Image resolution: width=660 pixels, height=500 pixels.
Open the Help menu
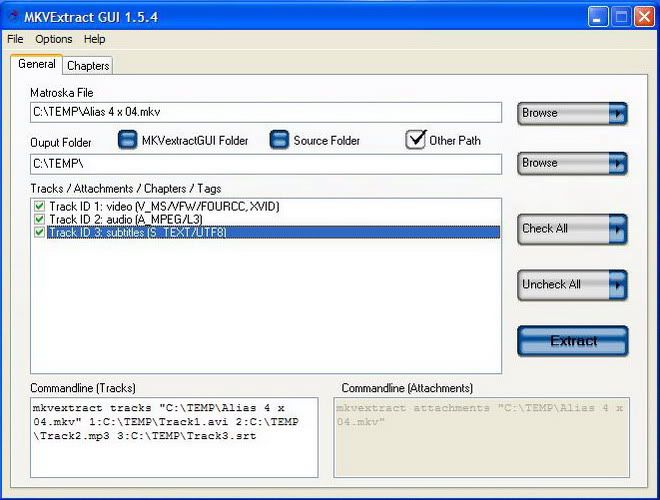click(94, 39)
